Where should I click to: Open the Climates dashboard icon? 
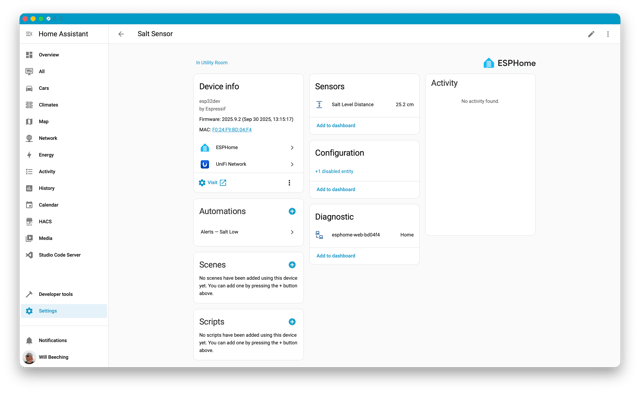point(29,105)
